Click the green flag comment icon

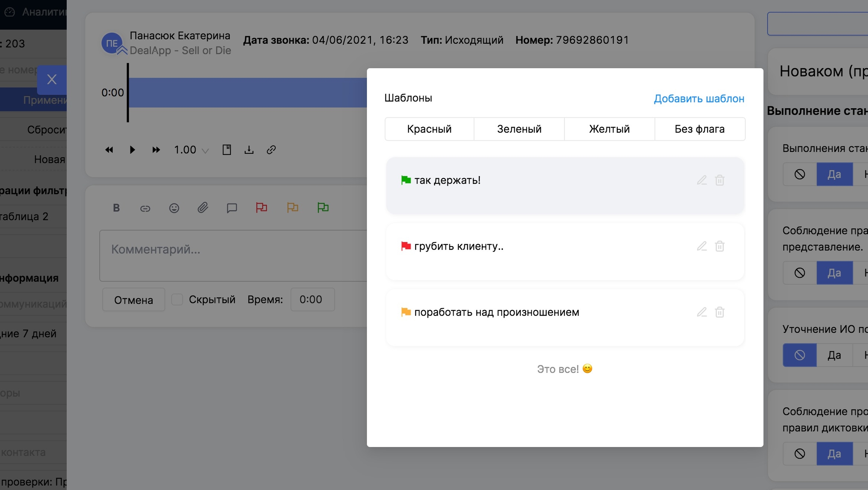coord(323,208)
